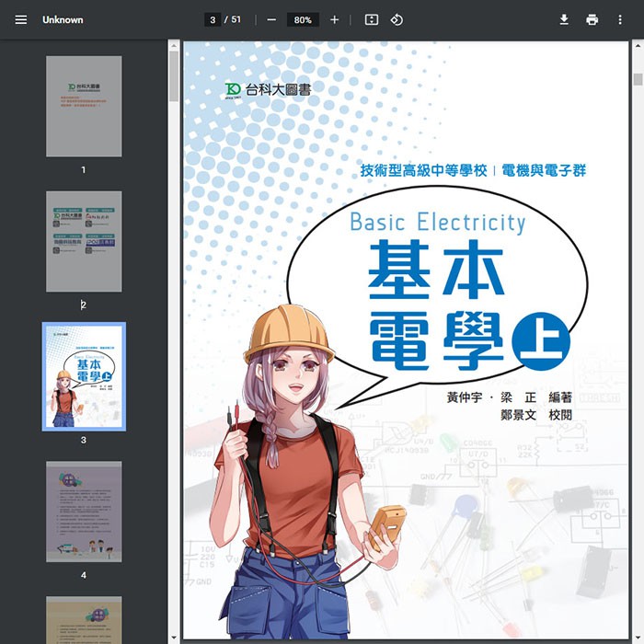Open the three-dot more actions menu
644x644 pixels.
[619, 19]
